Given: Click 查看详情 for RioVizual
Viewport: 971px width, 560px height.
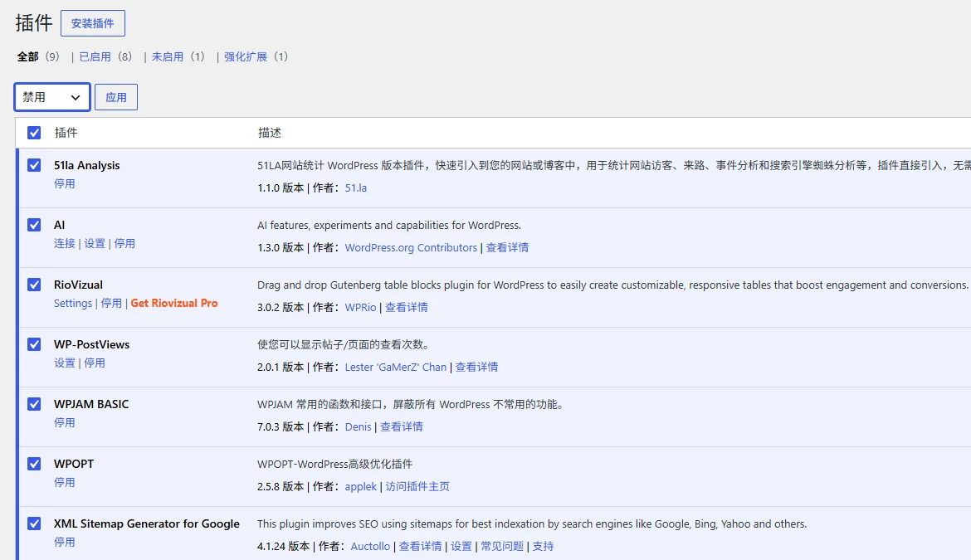Looking at the screenshot, I should click(x=406, y=307).
